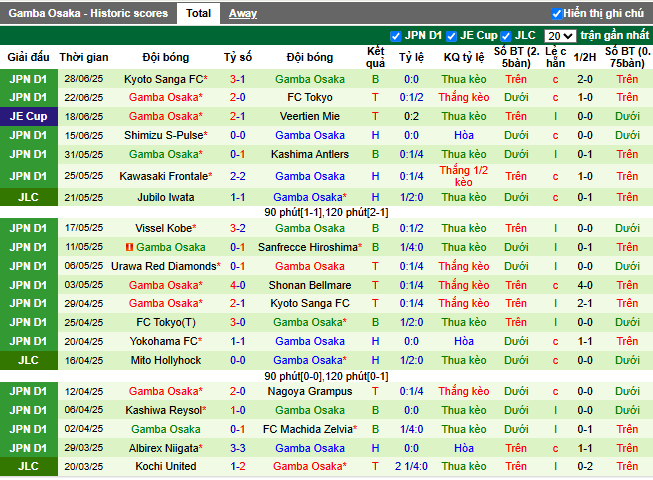Click Mito Hollyhock team name
This screenshot has width=653, height=480.
point(166,361)
